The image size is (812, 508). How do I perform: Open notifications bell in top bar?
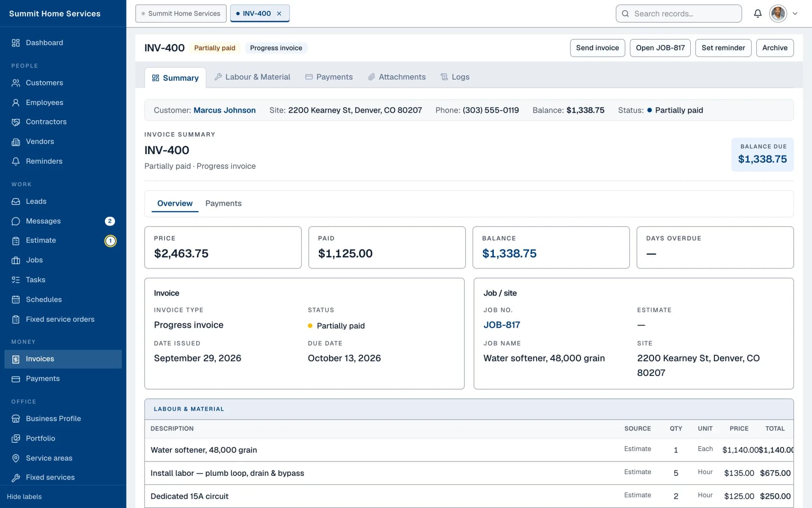(x=757, y=14)
